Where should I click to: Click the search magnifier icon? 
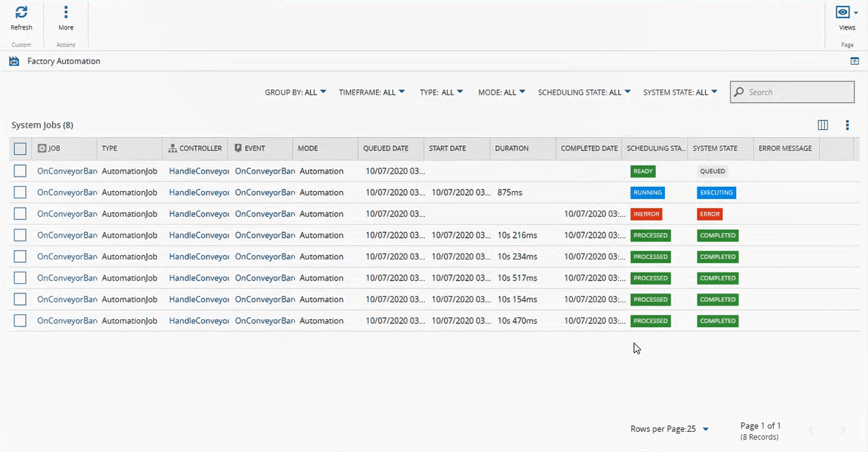(x=738, y=92)
